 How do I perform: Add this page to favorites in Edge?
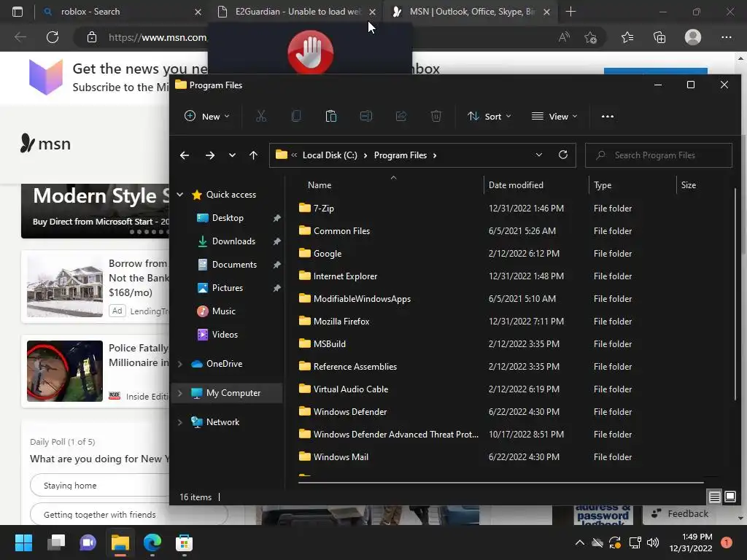point(591,37)
